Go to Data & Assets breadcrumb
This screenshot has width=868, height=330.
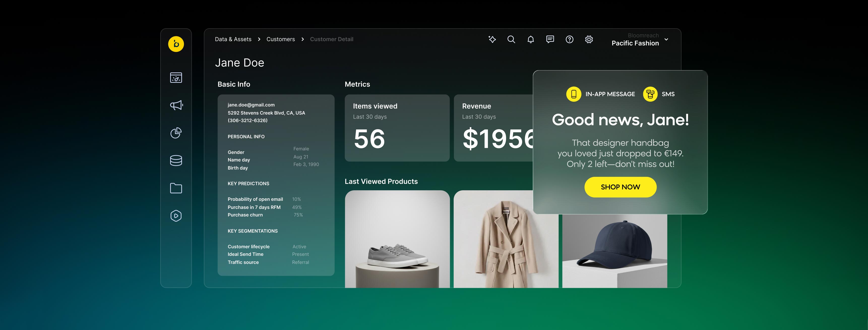pyautogui.click(x=233, y=39)
